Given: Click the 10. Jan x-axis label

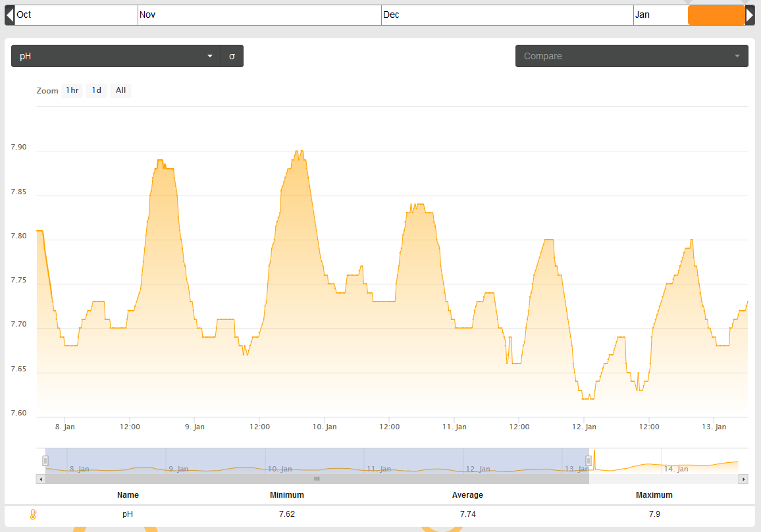Looking at the screenshot, I should 325,427.
